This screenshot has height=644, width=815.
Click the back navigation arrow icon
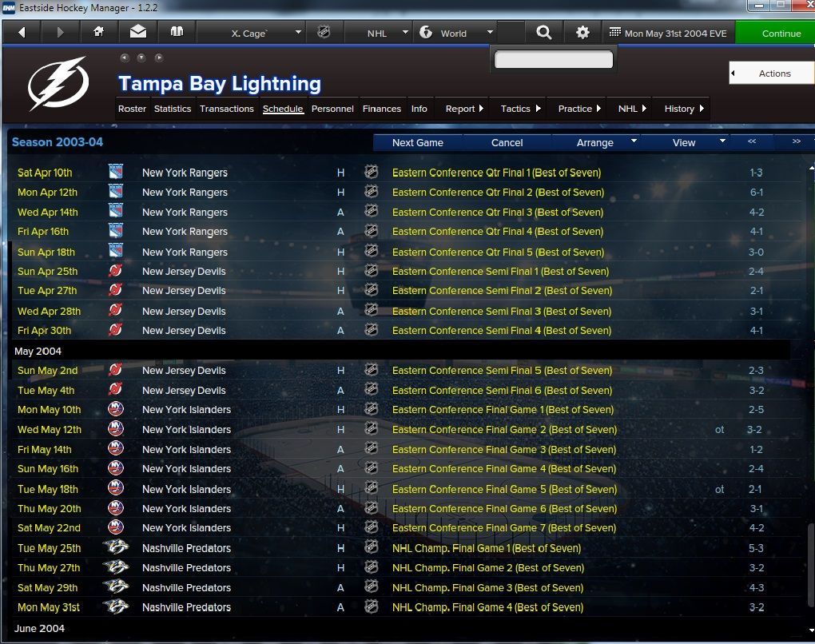tap(22, 33)
